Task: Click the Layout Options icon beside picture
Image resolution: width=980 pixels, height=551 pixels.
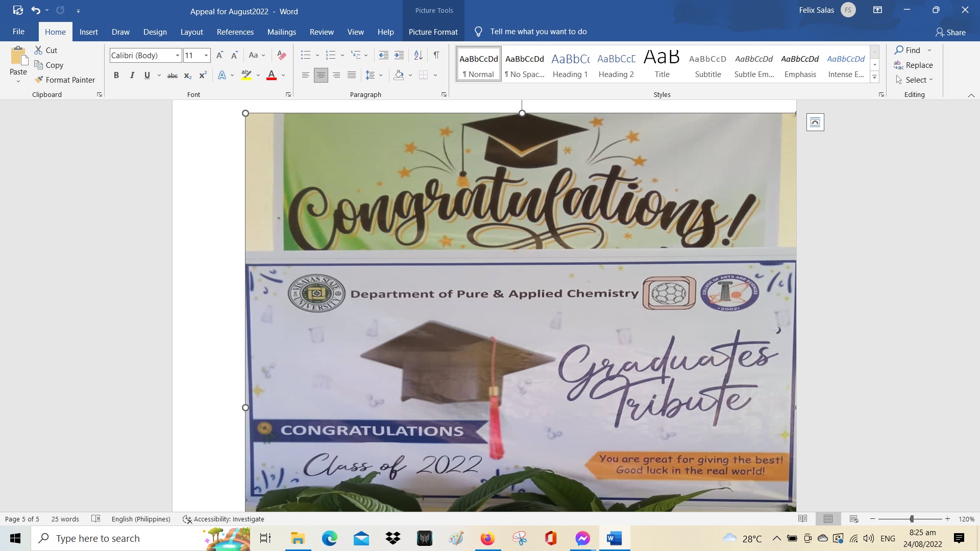Action: [815, 122]
